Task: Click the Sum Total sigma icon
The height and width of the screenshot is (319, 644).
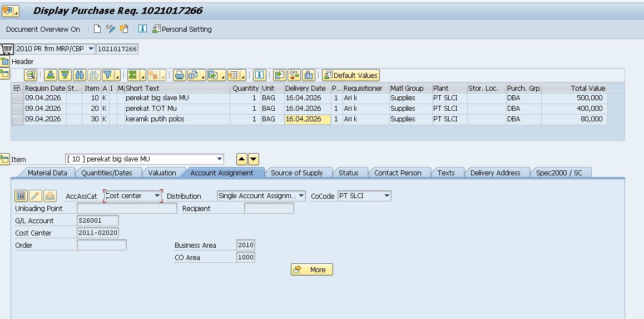Action: (x=133, y=75)
